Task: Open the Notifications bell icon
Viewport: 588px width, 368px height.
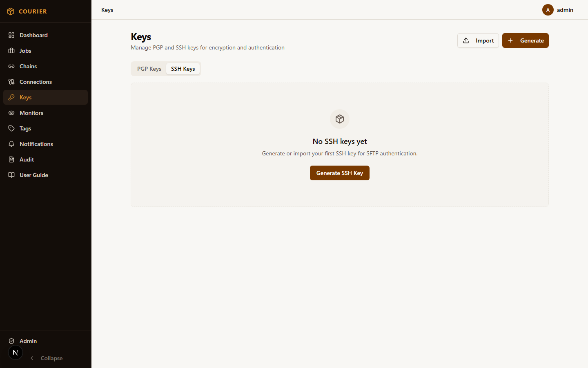Action: tap(11, 144)
